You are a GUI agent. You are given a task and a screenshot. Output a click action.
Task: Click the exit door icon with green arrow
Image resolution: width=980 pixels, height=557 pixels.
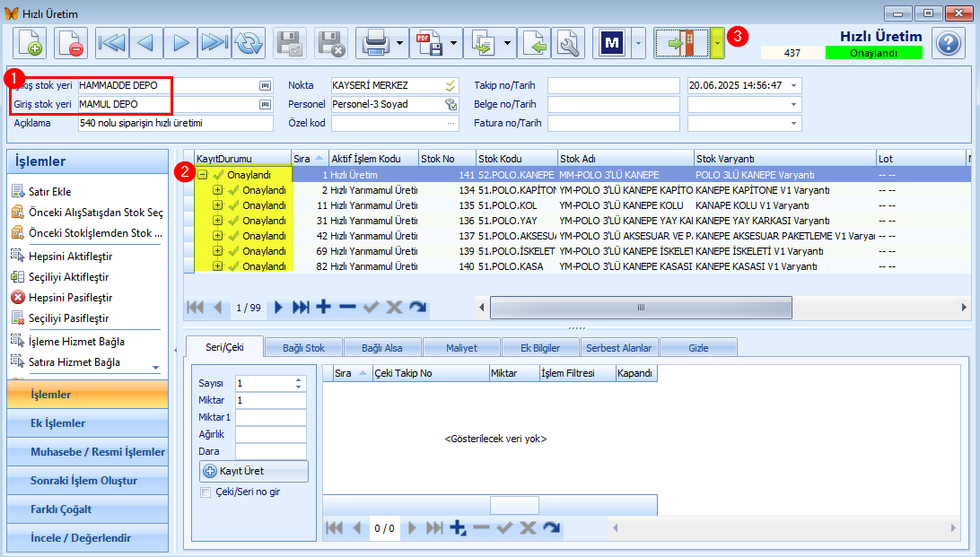coord(681,43)
